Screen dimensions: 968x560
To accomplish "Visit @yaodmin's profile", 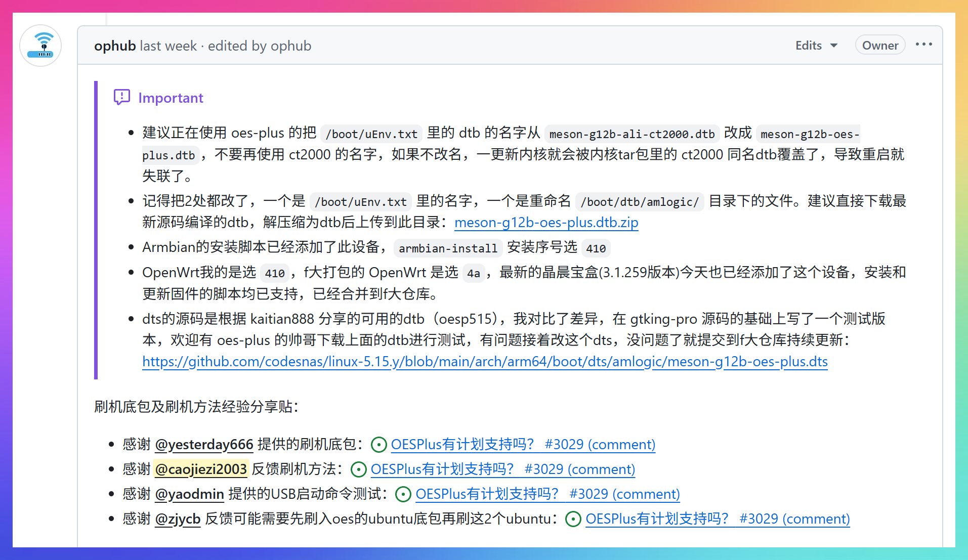I will click(x=189, y=494).
